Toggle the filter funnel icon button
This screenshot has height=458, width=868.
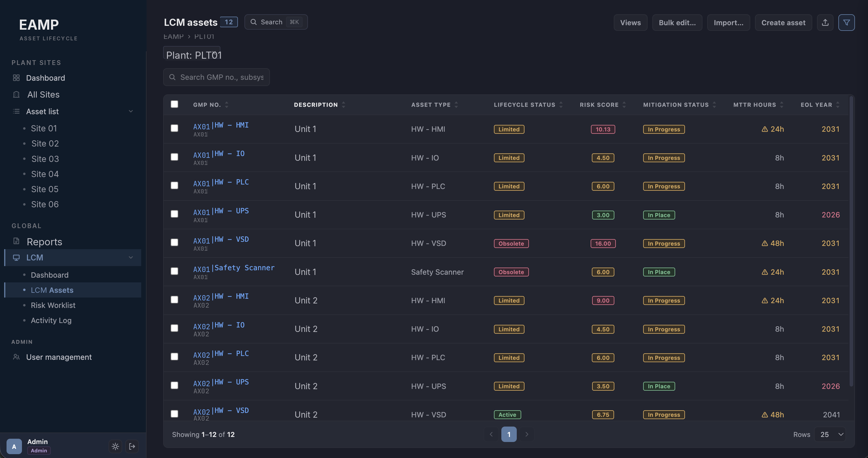[846, 23]
